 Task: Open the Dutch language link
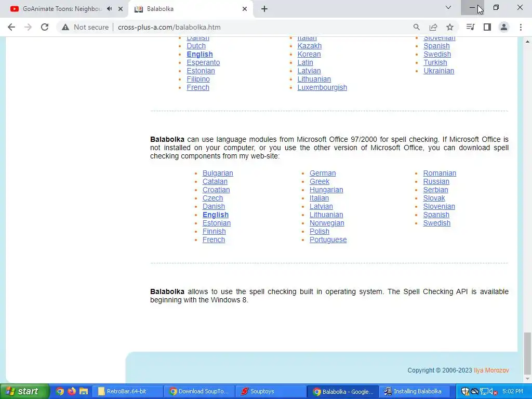click(196, 46)
